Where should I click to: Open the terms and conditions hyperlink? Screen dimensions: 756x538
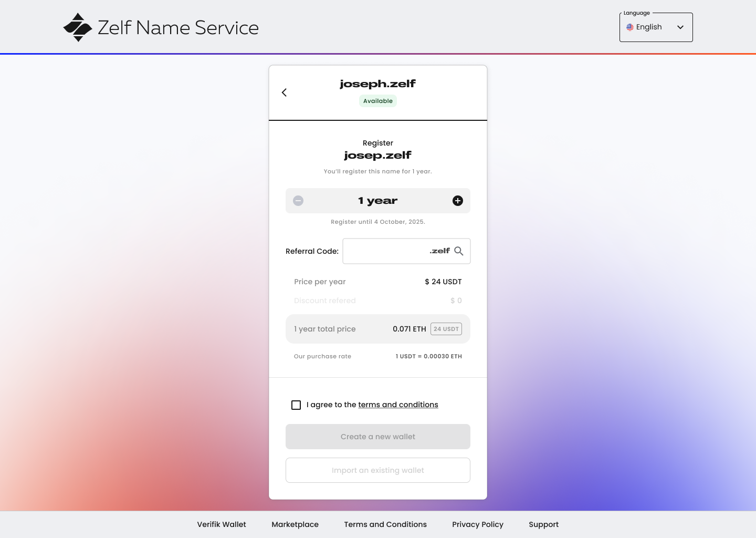(x=398, y=405)
